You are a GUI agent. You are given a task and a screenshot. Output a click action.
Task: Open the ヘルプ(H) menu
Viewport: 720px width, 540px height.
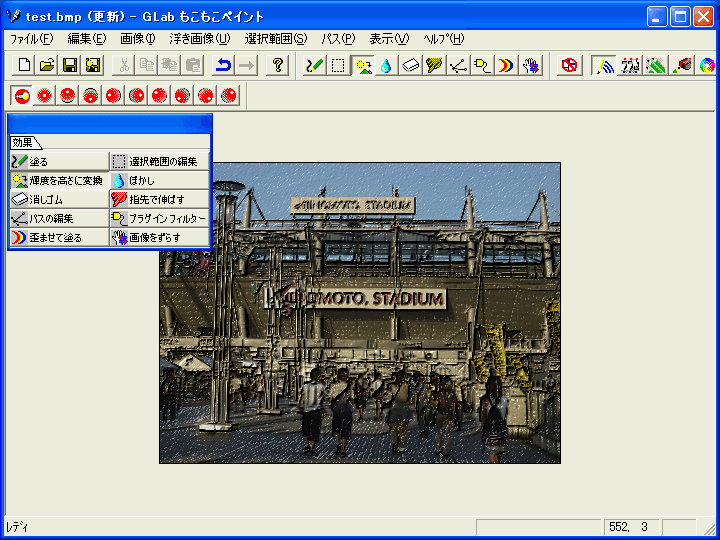[x=444, y=39]
